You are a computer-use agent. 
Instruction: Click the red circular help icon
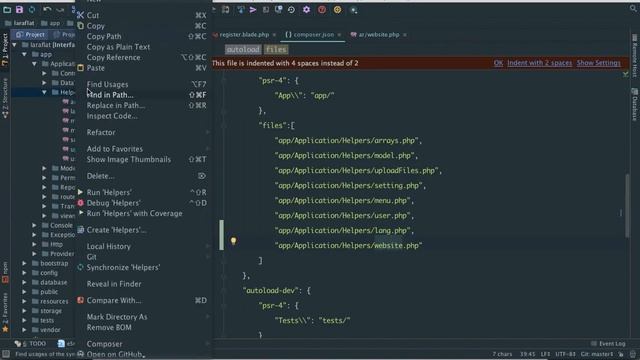pos(322,9)
